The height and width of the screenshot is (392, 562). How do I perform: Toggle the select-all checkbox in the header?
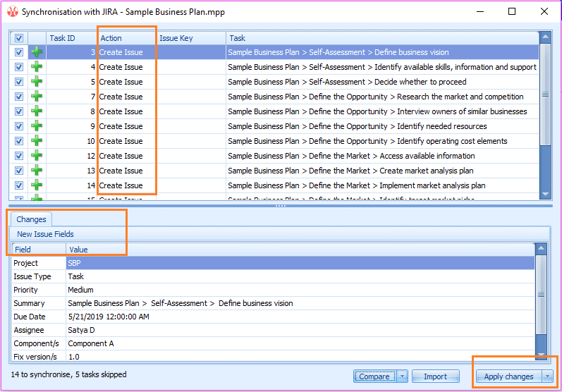tap(19, 38)
